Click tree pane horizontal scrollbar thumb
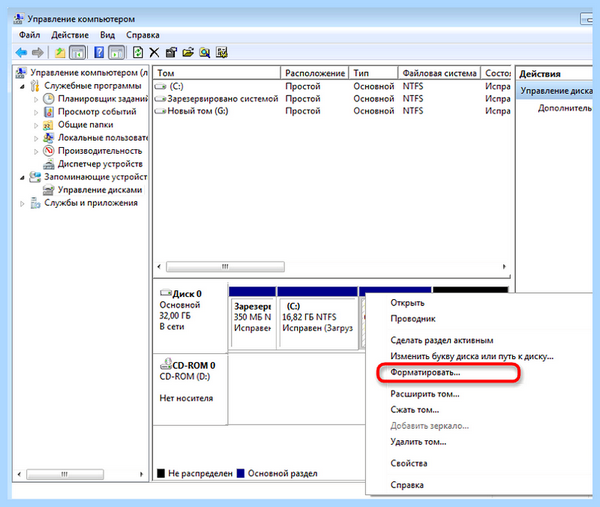 (65, 474)
